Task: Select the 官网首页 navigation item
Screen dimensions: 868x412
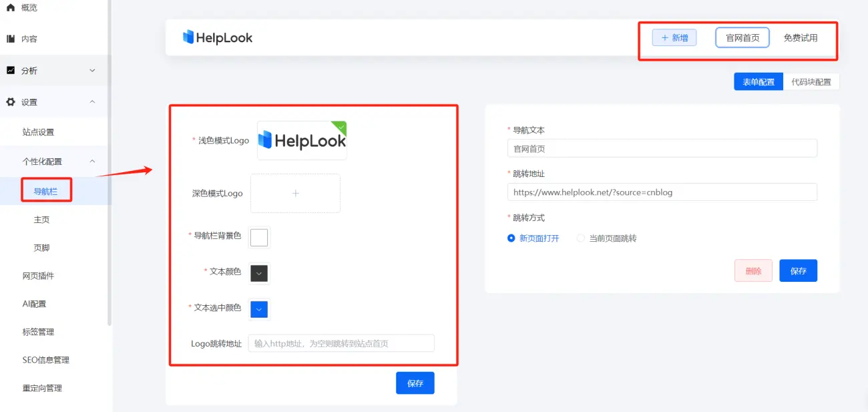Action: (x=742, y=37)
